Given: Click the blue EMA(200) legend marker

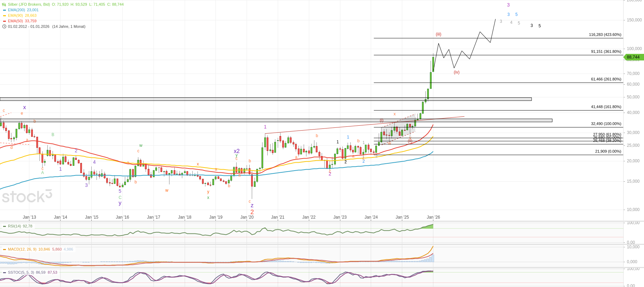Looking at the screenshot, I should pyautogui.click(x=4, y=10).
